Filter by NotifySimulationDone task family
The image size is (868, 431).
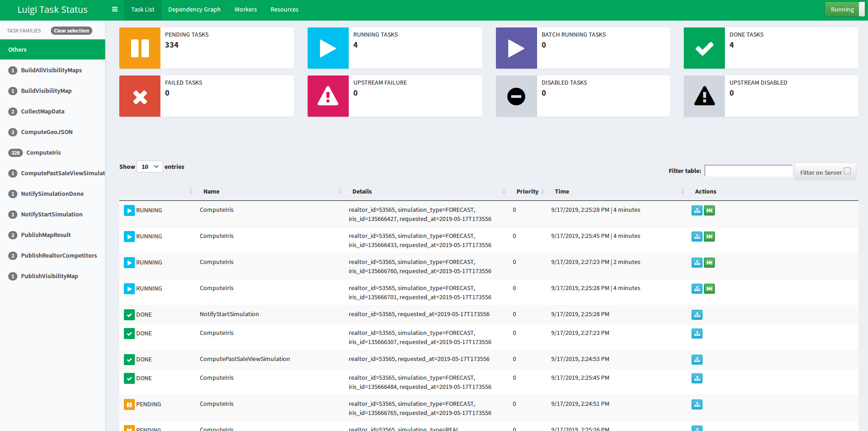[x=53, y=194]
